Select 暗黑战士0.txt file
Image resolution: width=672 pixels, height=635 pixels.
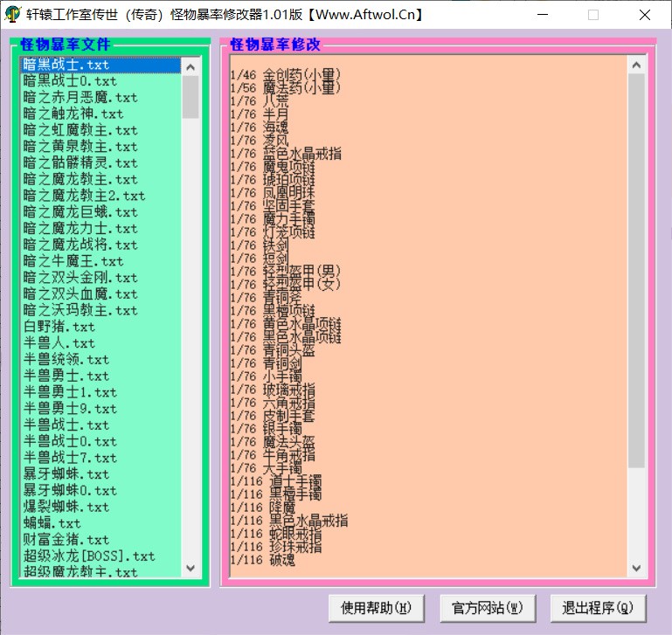point(100,81)
